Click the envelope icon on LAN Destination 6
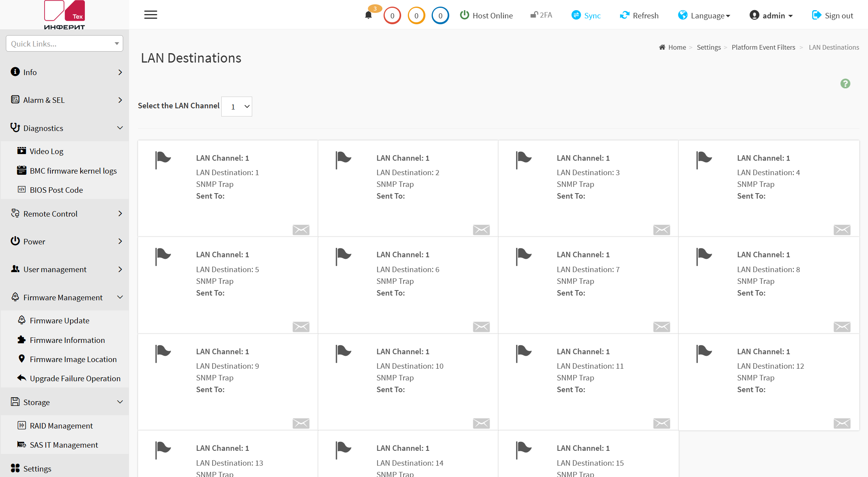 coord(481,327)
